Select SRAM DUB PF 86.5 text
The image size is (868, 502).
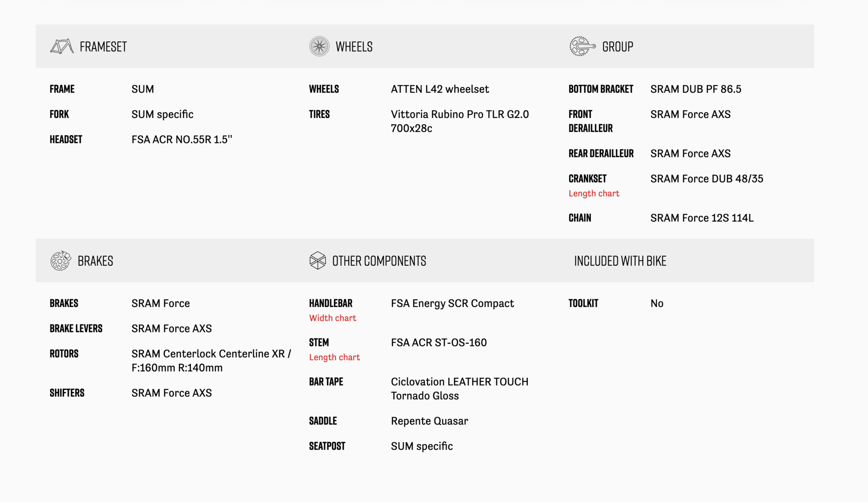[696, 89]
